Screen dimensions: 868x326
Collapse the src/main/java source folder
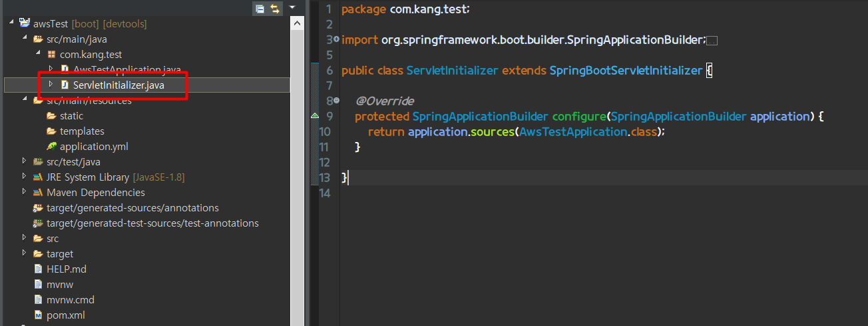[x=24, y=39]
